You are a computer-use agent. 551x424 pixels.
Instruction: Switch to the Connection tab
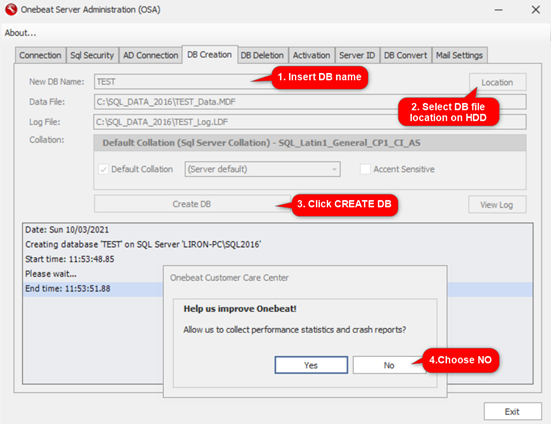point(40,56)
